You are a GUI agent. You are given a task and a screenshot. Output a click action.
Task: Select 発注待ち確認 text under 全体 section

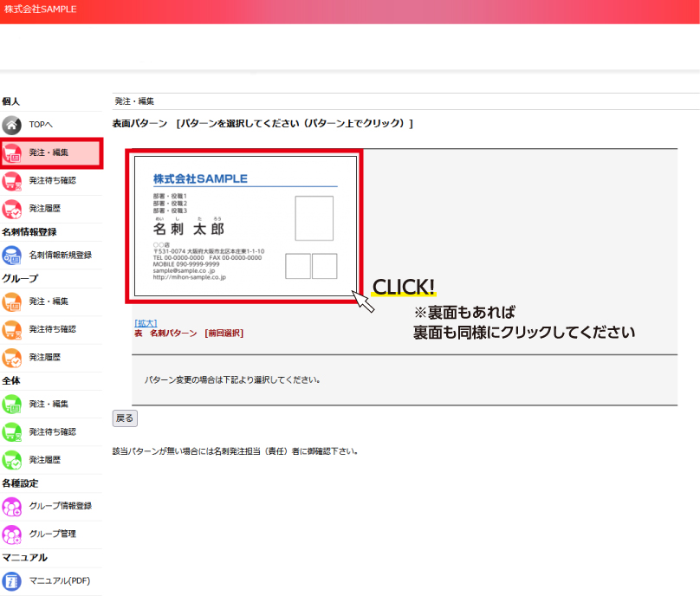point(52,431)
